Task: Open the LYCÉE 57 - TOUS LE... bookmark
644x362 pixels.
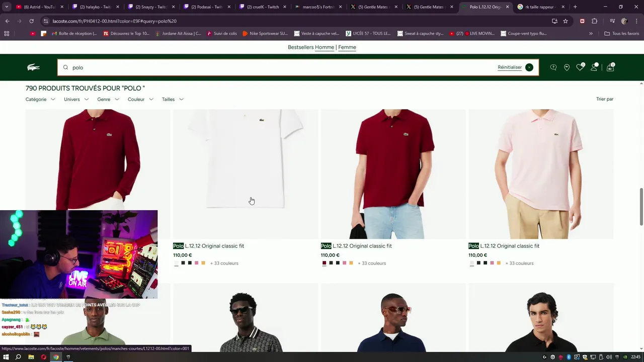Action: 368,34
